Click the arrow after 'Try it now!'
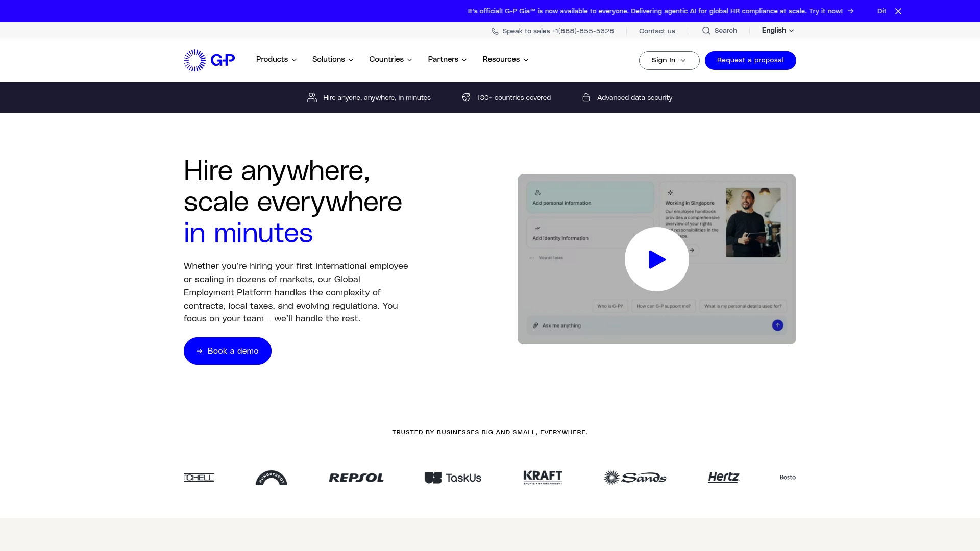Viewport: 980px width, 551px height. point(851,11)
